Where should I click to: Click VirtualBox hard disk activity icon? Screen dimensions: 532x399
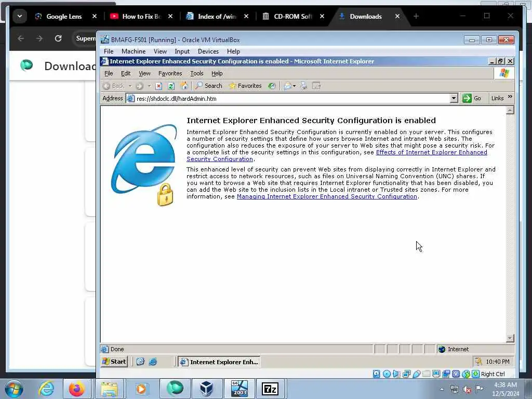point(377,374)
